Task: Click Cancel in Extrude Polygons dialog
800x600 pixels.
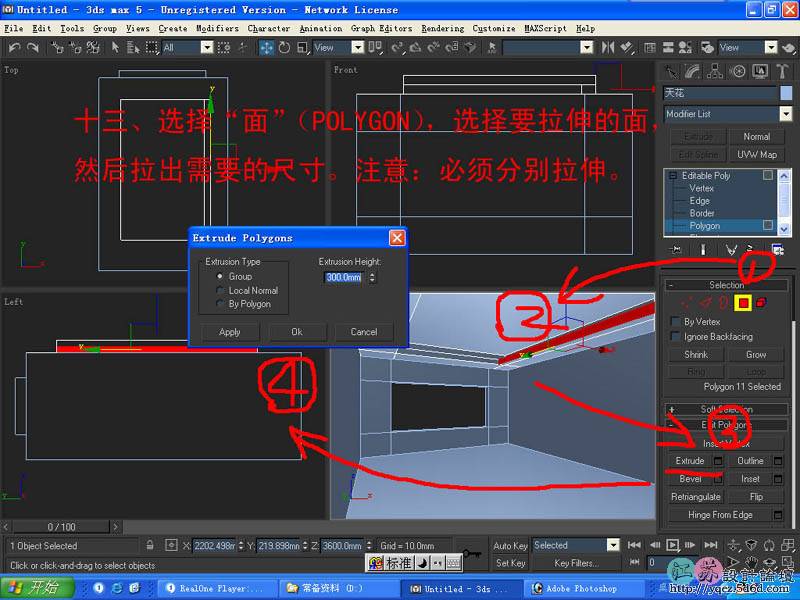Action: pos(364,332)
